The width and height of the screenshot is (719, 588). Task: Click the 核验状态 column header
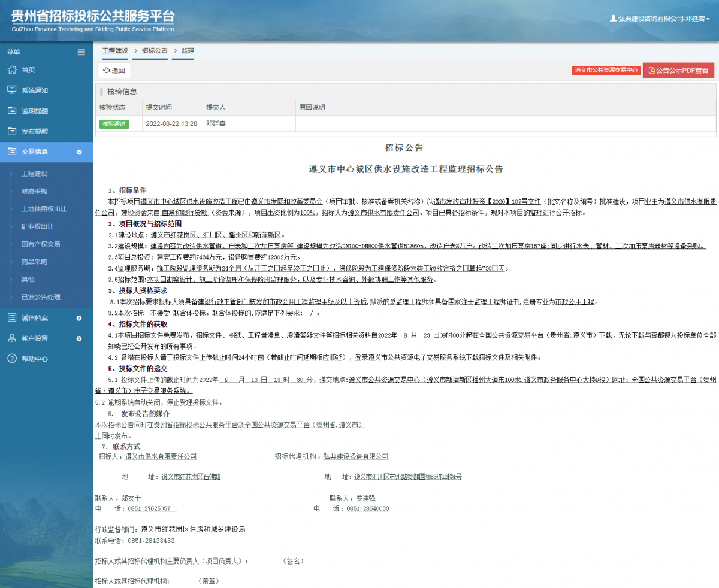click(113, 108)
